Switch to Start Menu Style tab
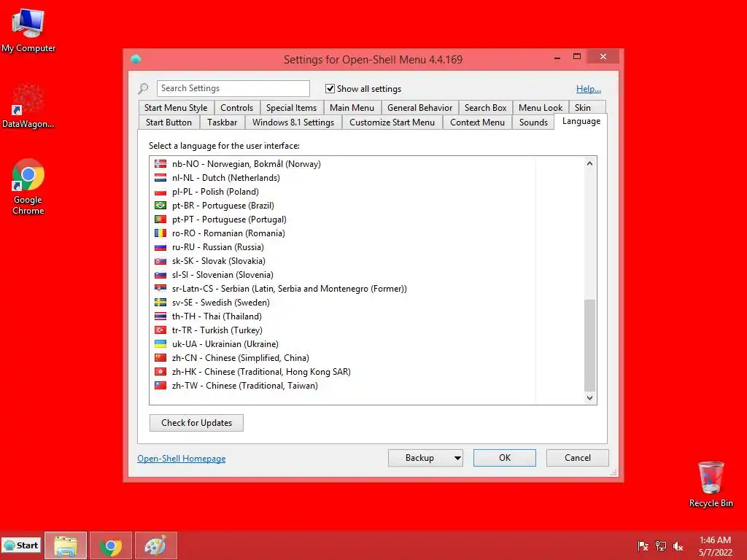The height and width of the screenshot is (560, 747). tap(176, 108)
